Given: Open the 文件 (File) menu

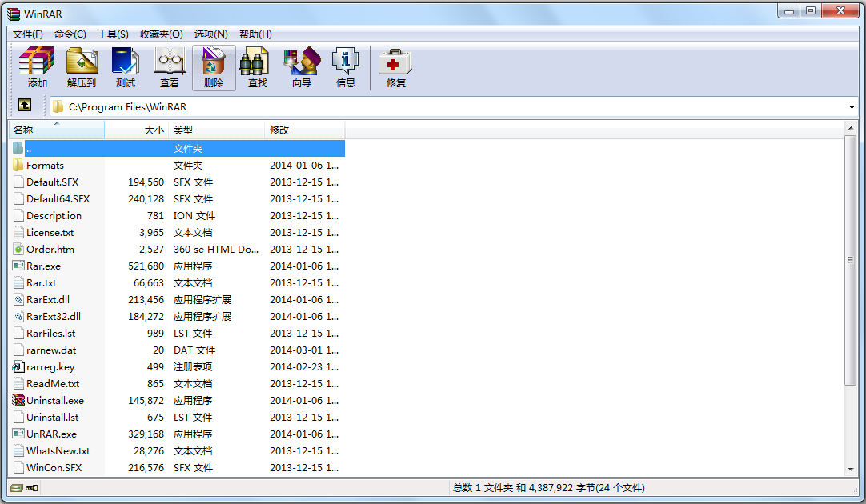Looking at the screenshot, I should click(26, 34).
